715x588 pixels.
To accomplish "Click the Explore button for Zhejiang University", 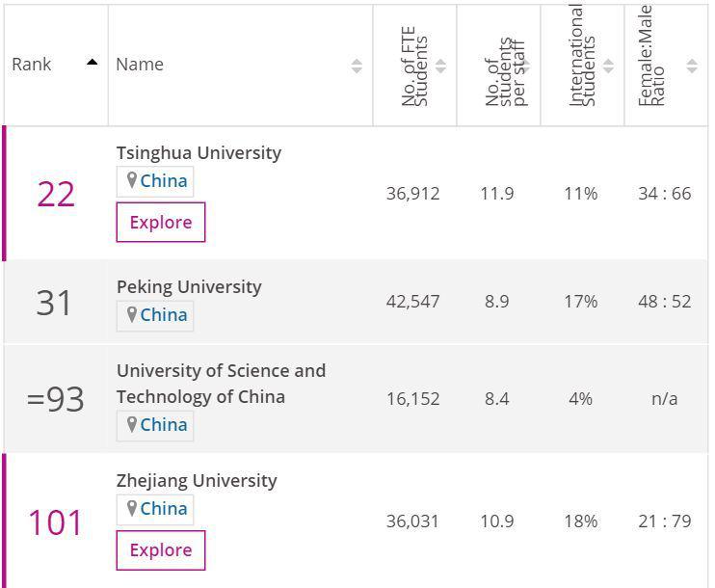I will (x=161, y=550).
